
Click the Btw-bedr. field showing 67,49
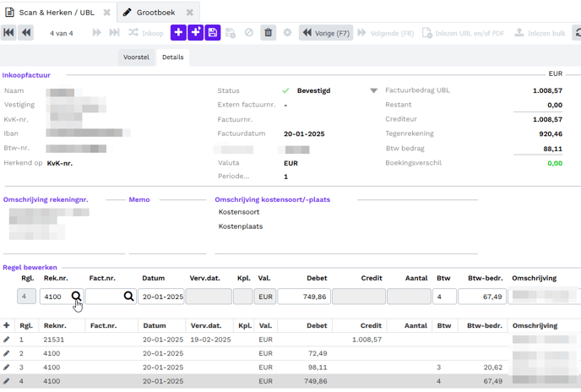coord(482,297)
